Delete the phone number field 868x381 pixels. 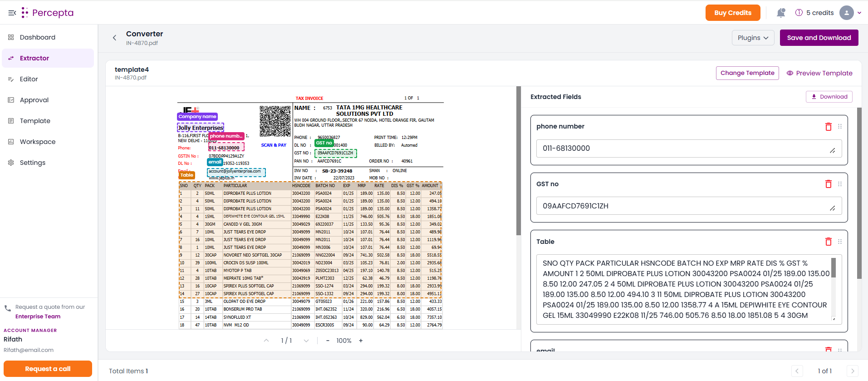[x=829, y=127]
